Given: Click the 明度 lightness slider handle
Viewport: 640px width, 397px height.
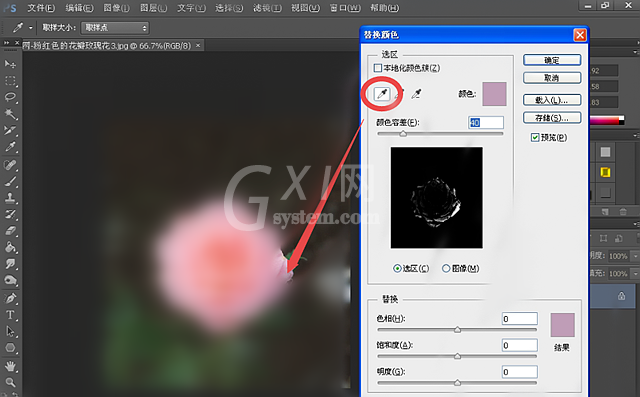Looking at the screenshot, I should [457, 383].
